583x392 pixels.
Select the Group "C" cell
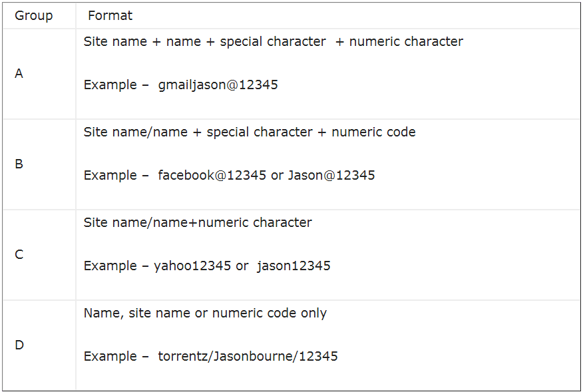(19, 255)
